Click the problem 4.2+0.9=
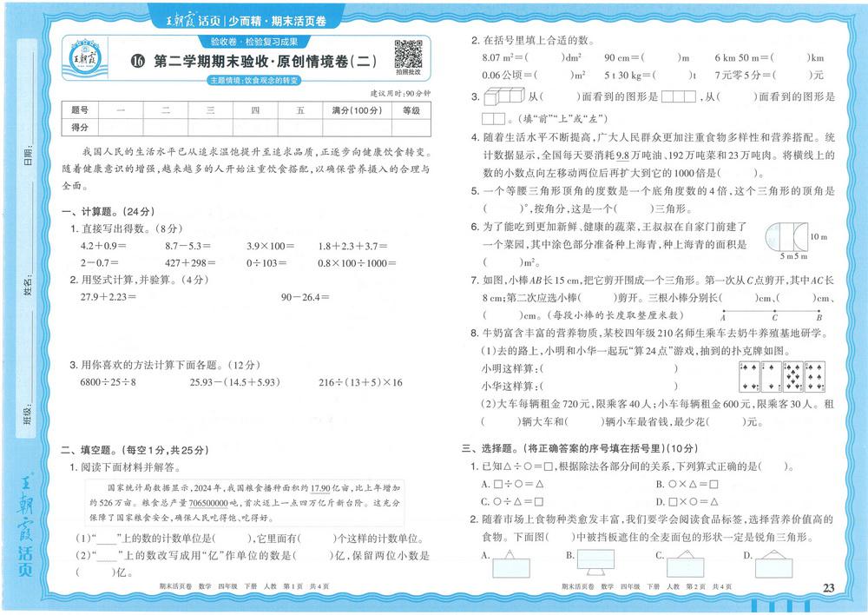 103,246
